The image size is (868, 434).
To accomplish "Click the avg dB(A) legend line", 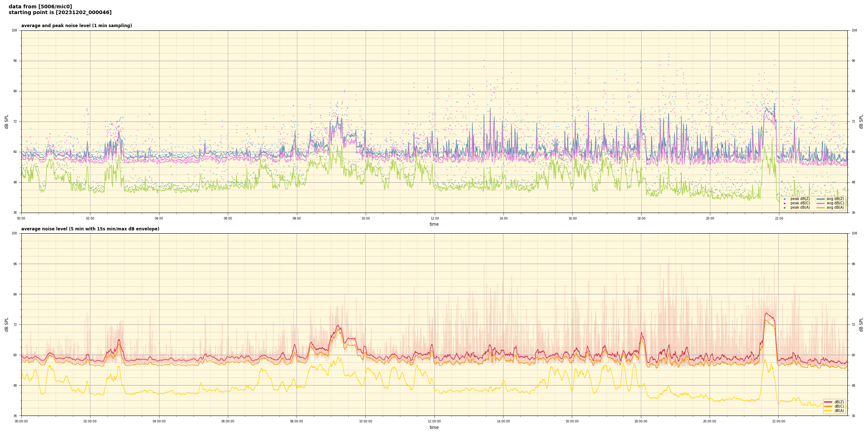I will [821, 208].
